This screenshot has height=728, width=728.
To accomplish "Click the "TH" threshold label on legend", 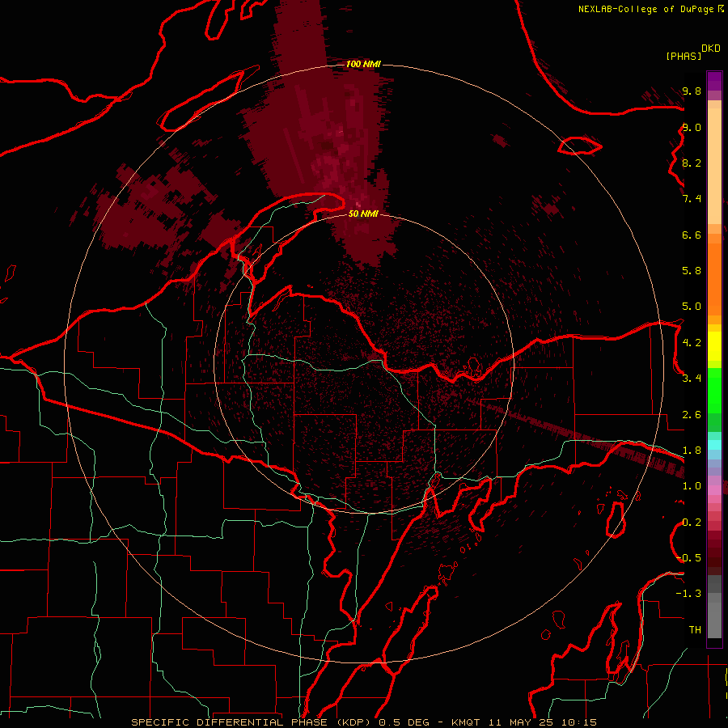I will [695, 630].
